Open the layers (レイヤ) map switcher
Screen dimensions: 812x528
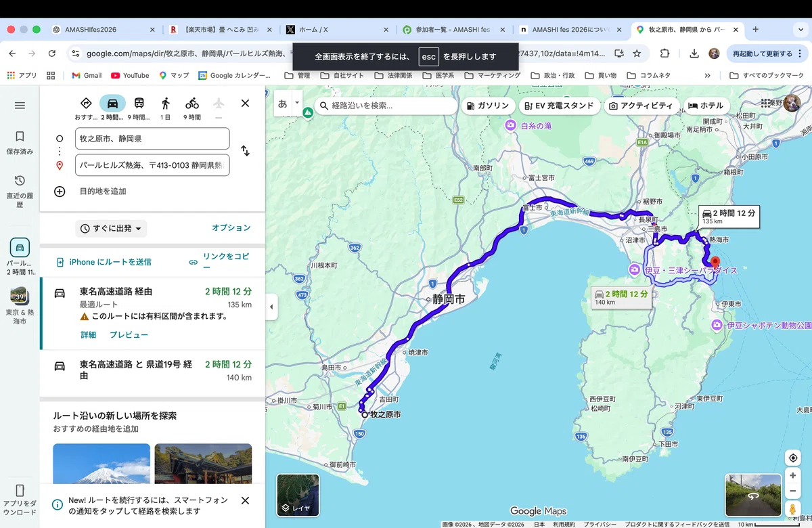(298, 495)
